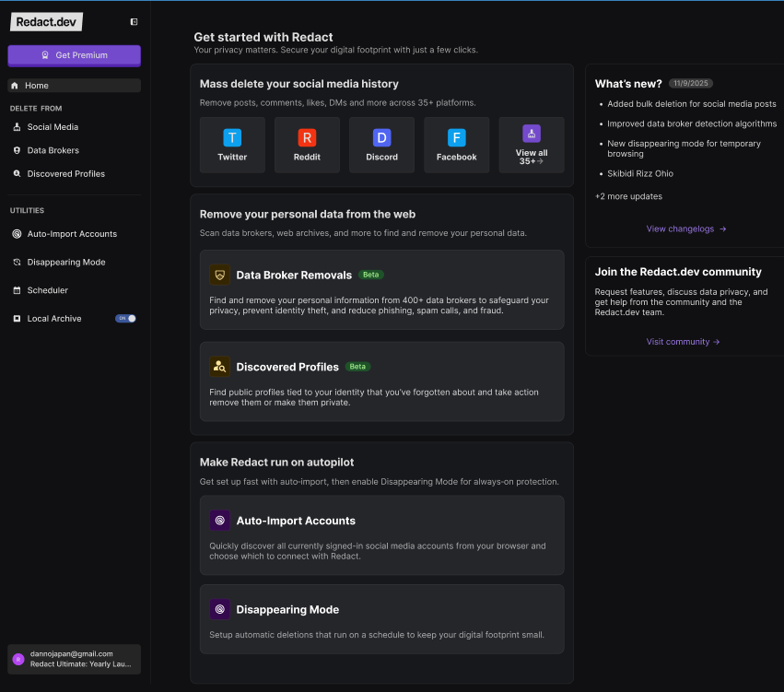Click the Data Broker Removals shield icon
This screenshot has width=784, height=692.
pos(219,275)
